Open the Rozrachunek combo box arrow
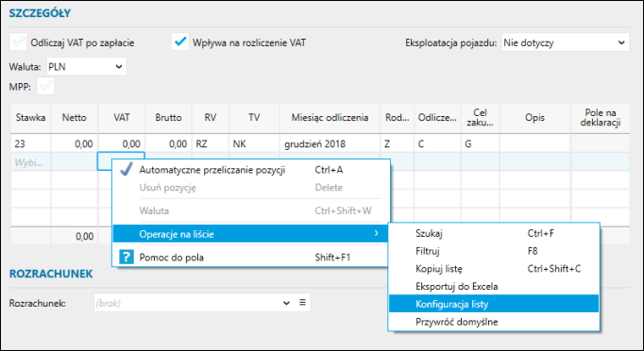The image size is (644, 351). tap(286, 304)
